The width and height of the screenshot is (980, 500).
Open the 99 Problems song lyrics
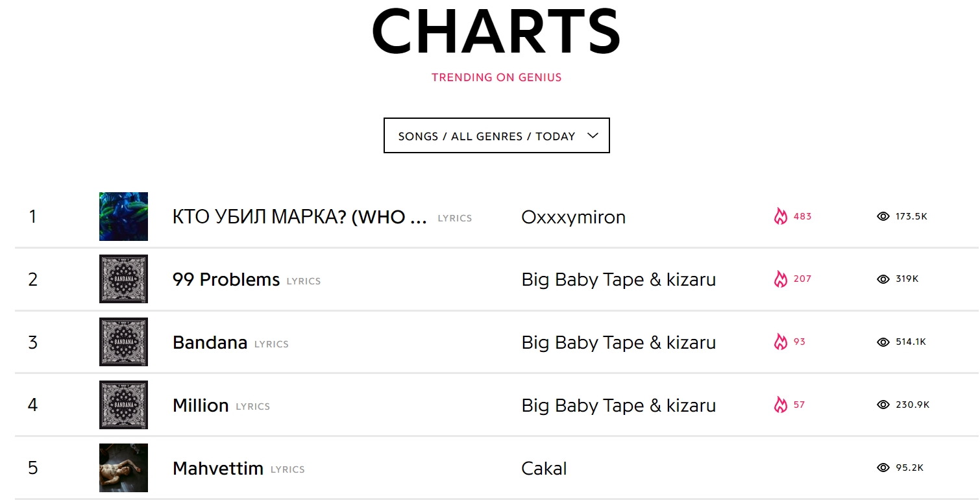pos(226,279)
